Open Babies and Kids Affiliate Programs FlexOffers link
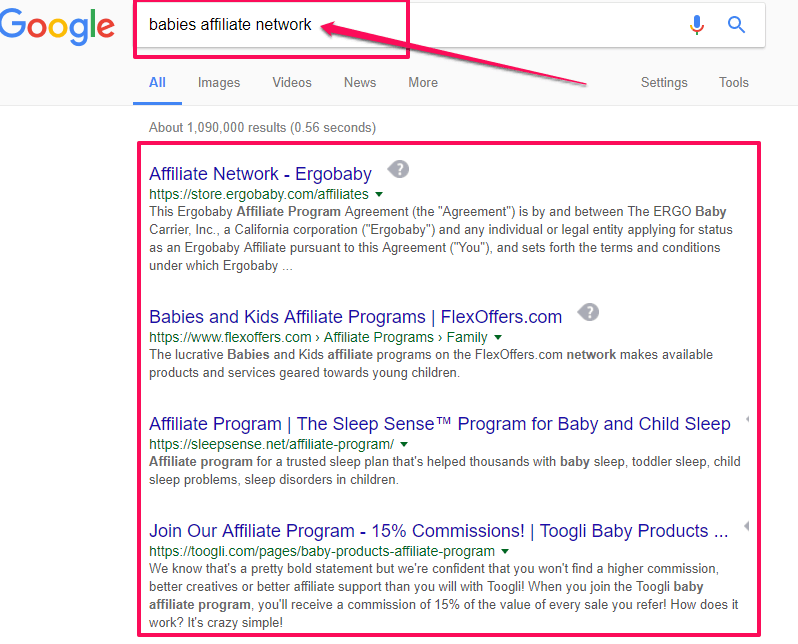Image resolution: width=798 pixels, height=644 pixels. click(x=355, y=317)
